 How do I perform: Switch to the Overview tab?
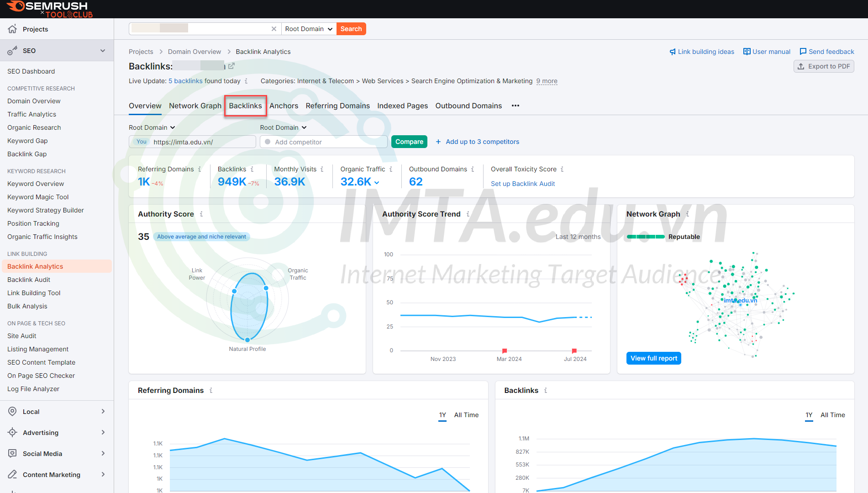[145, 106]
